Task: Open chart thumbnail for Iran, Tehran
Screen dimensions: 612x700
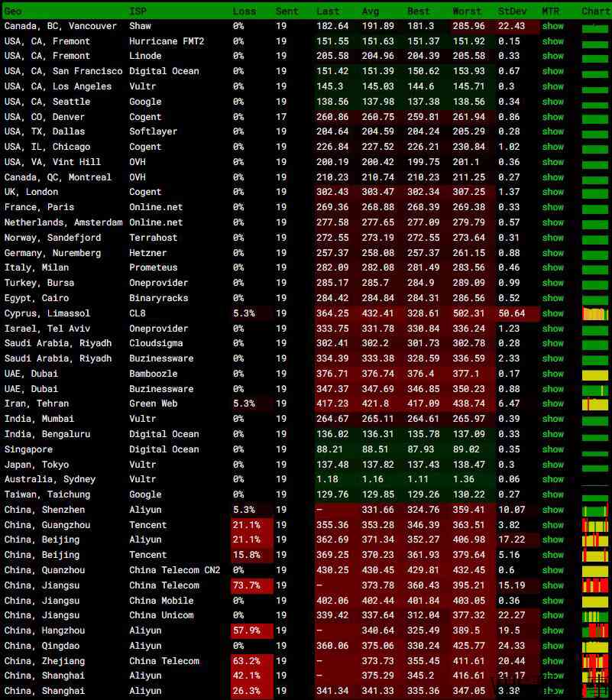Action: [595, 404]
